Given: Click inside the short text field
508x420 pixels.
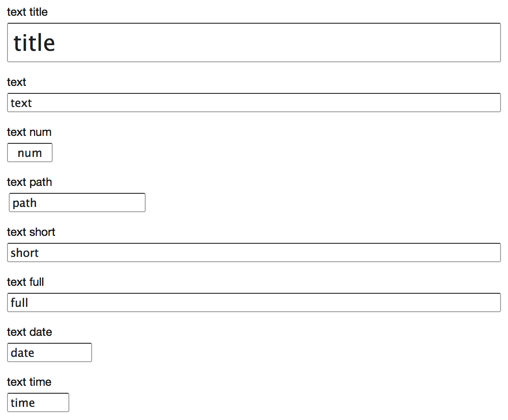Looking at the screenshot, I should (254, 253).
